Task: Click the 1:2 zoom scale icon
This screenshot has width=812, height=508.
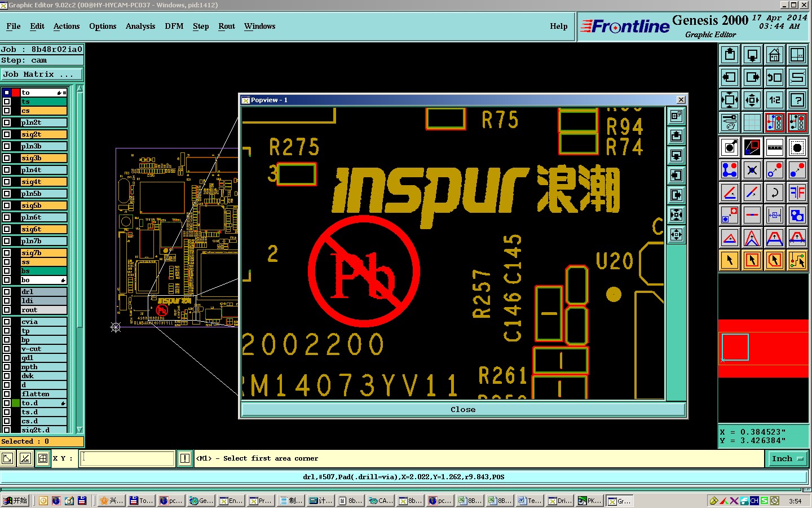Action: click(x=775, y=100)
